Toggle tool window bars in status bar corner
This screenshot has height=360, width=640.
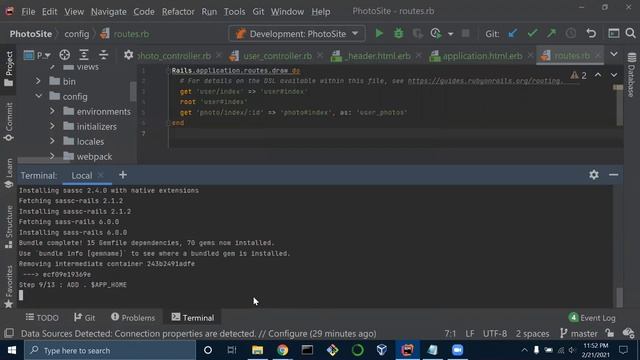pos(9,333)
